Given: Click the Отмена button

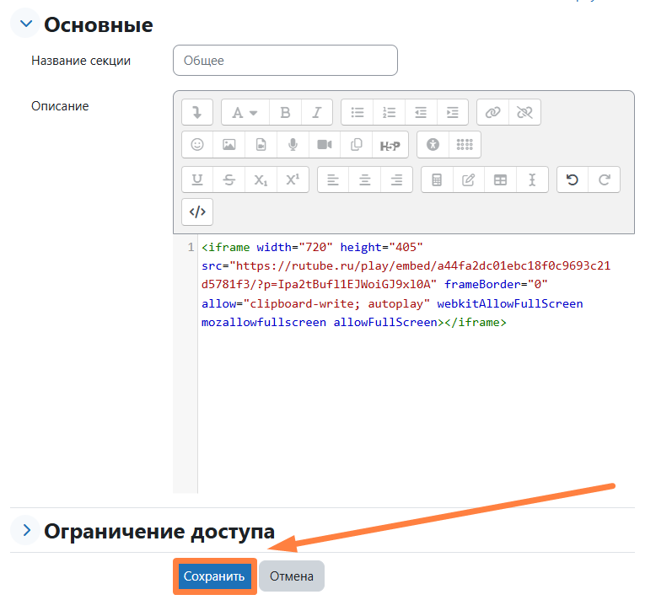Looking at the screenshot, I should click(291, 576).
